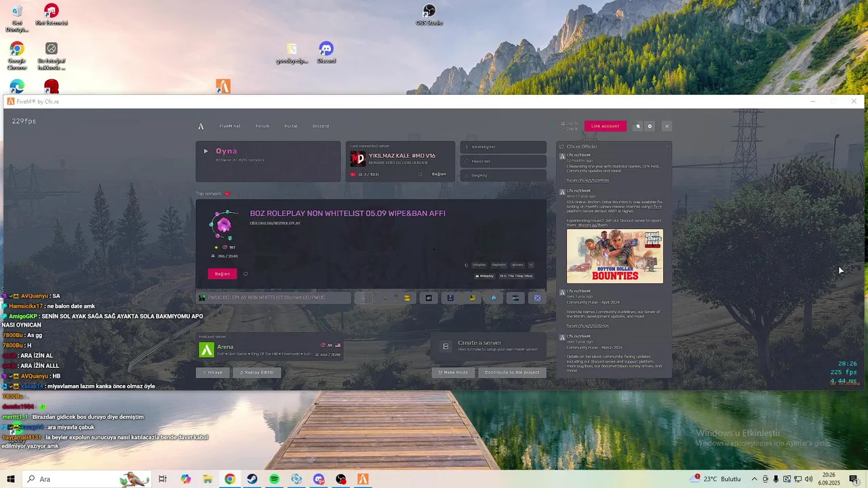868x488 pixels.
Task: Open Task View on the taskbar
Action: pos(163,479)
